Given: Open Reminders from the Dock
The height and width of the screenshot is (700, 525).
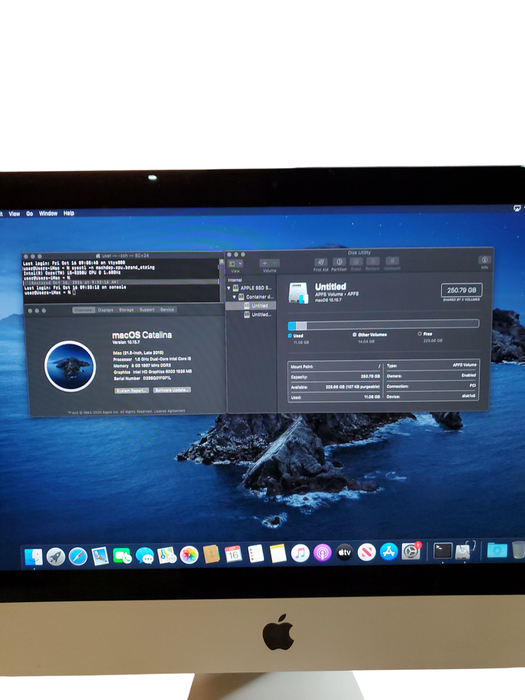Looking at the screenshot, I should (x=255, y=554).
